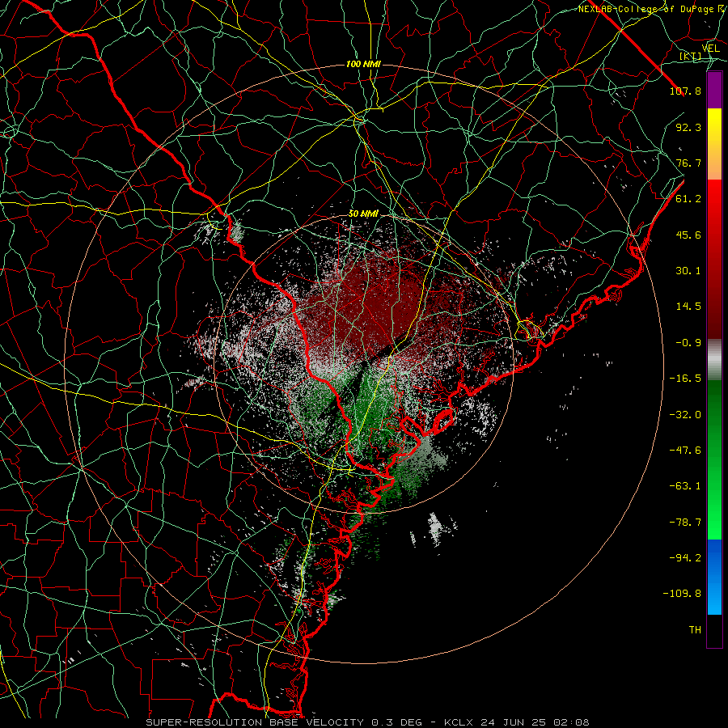The height and width of the screenshot is (728, 728).
Task: Click the -0.9 legend value
Action: [688, 343]
